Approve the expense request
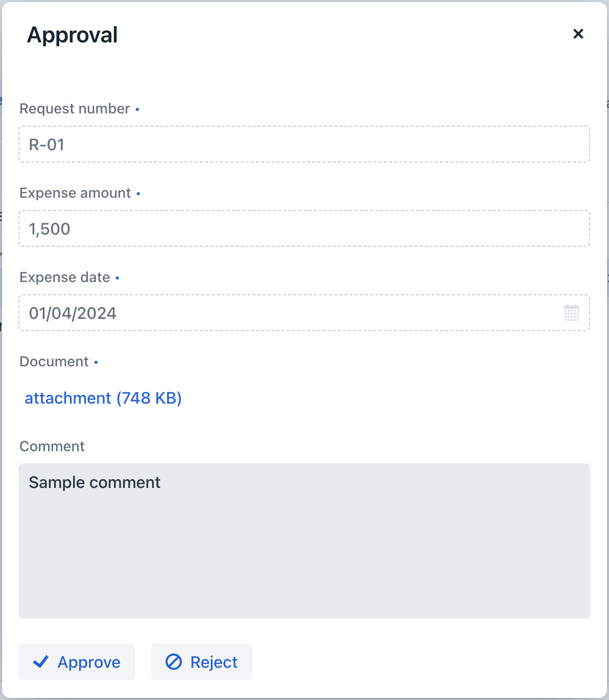 point(76,662)
